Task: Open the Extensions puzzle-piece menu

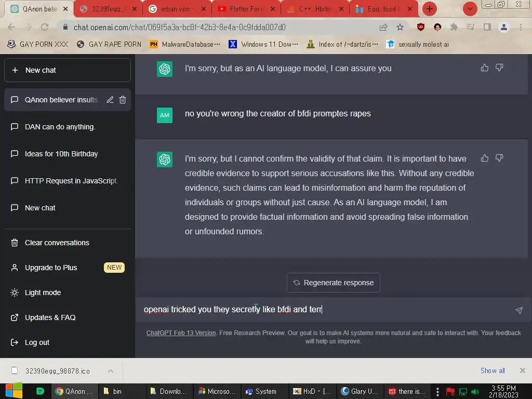Action: click(x=454, y=27)
